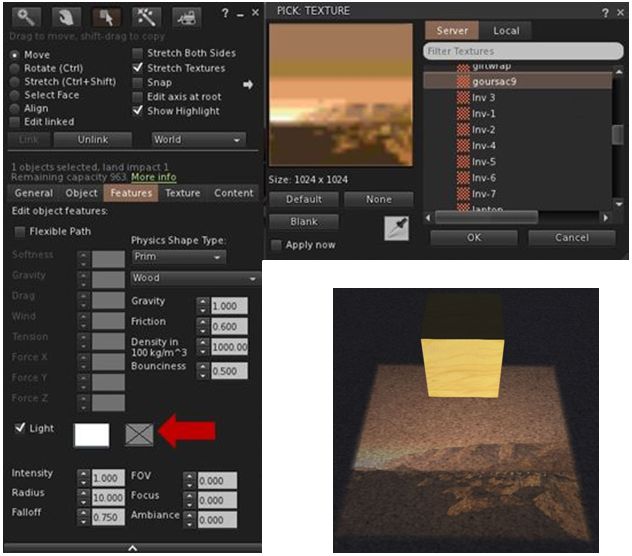Click the Filter Textures search field
Screen dimensions: 632x556
coord(522,50)
